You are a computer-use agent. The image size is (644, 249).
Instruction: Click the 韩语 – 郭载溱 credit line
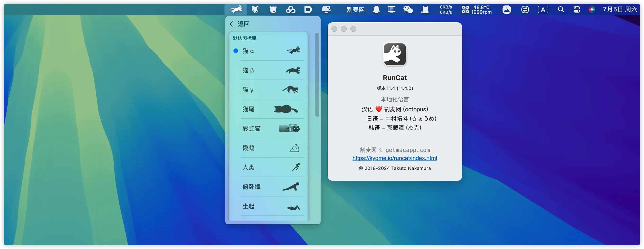point(395,128)
